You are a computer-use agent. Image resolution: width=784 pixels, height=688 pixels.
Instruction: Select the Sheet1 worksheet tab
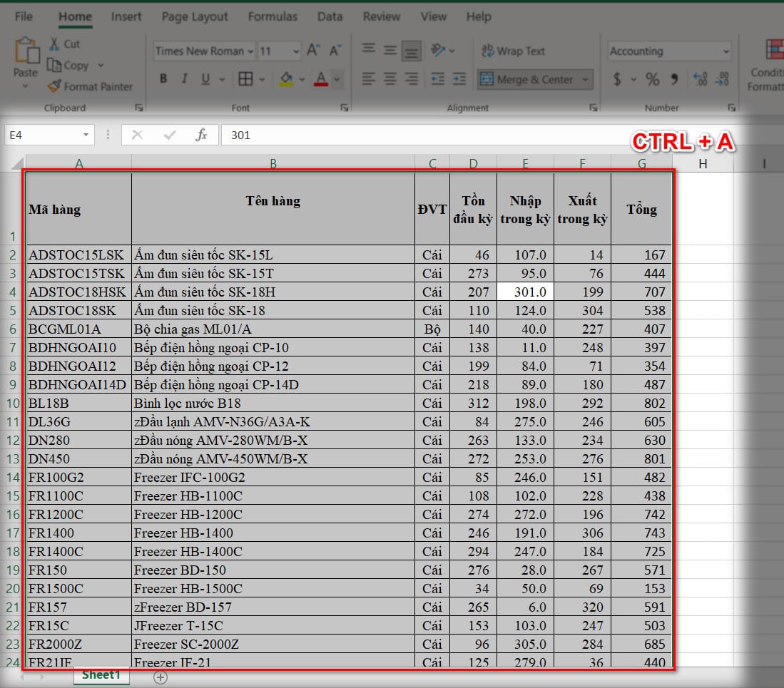coord(101,675)
